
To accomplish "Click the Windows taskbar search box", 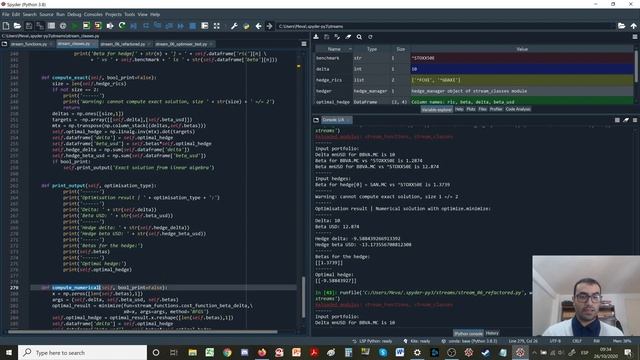I will pos(82,352).
